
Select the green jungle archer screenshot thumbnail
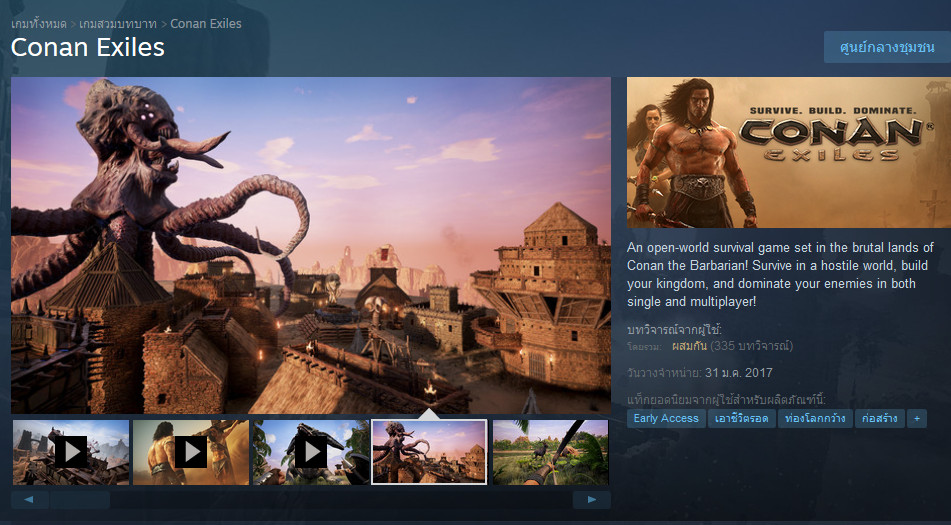pyautogui.click(x=550, y=452)
